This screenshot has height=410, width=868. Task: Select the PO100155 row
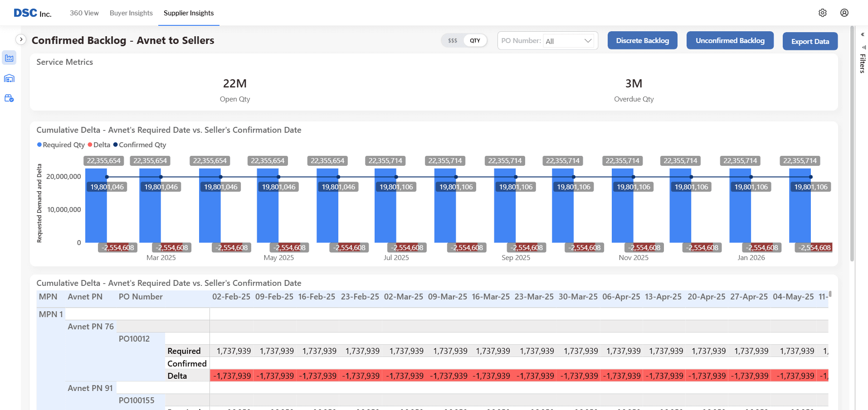coord(137,400)
